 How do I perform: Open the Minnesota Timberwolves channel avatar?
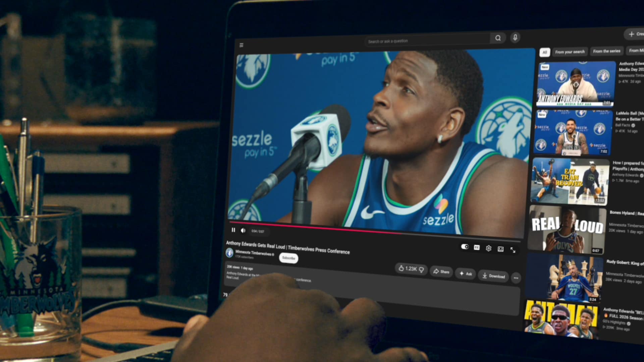pos(229,252)
